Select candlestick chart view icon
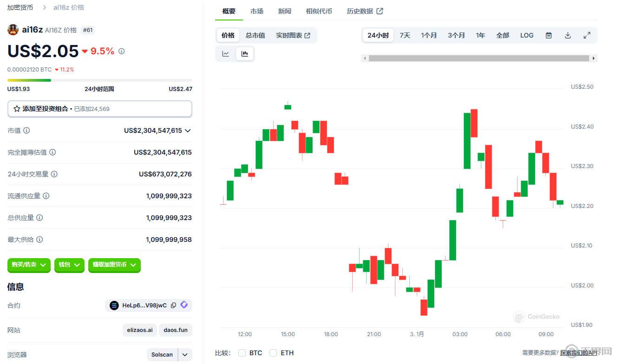 tap(244, 54)
